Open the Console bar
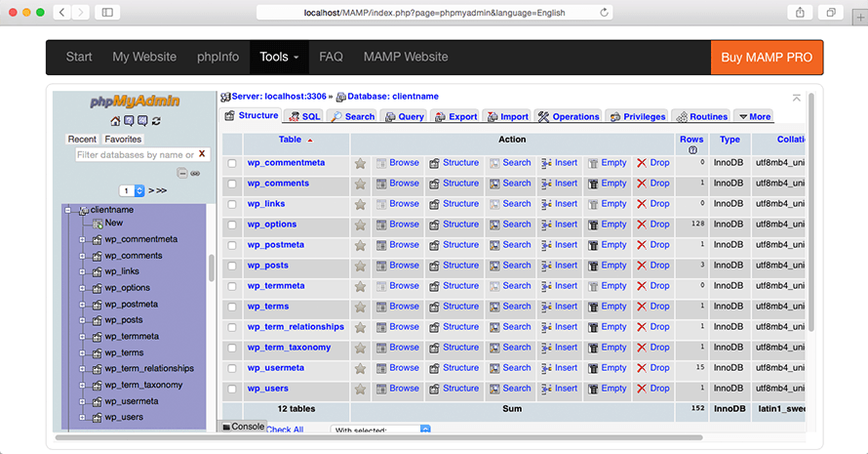Viewport: 868px width, 454px height. click(x=243, y=427)
